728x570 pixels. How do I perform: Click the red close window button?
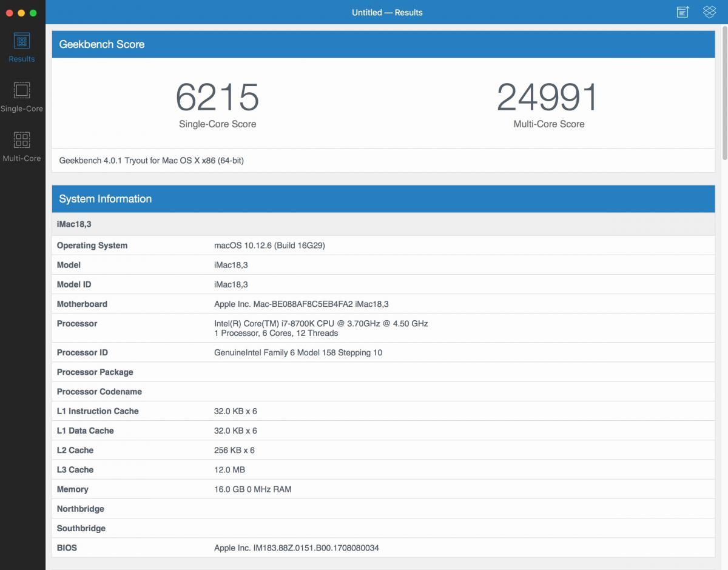[10, 13]
